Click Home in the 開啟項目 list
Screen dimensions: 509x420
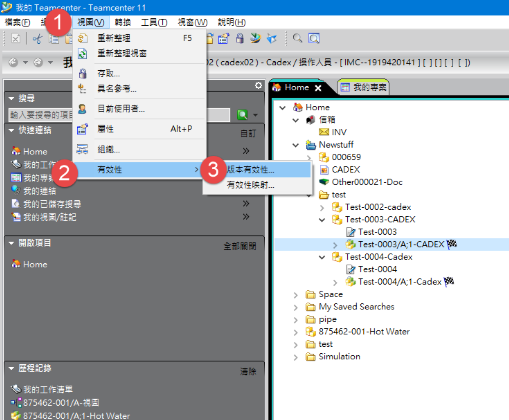[x=29, y=264]
